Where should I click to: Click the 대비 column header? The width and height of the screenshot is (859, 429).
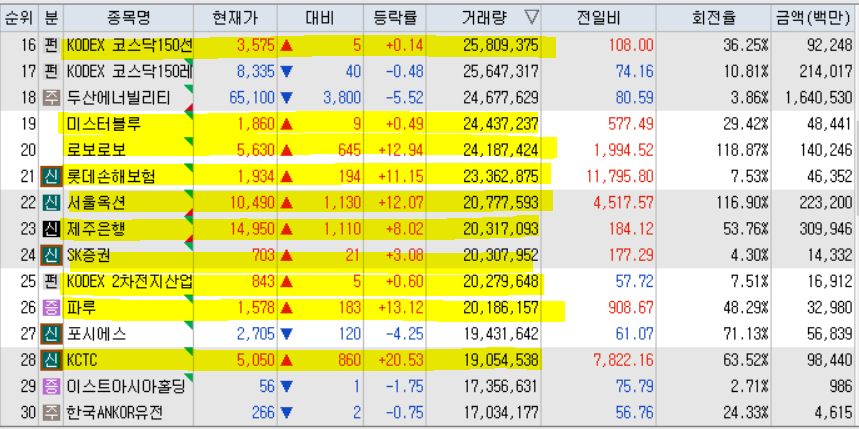(x=320, y=18)
